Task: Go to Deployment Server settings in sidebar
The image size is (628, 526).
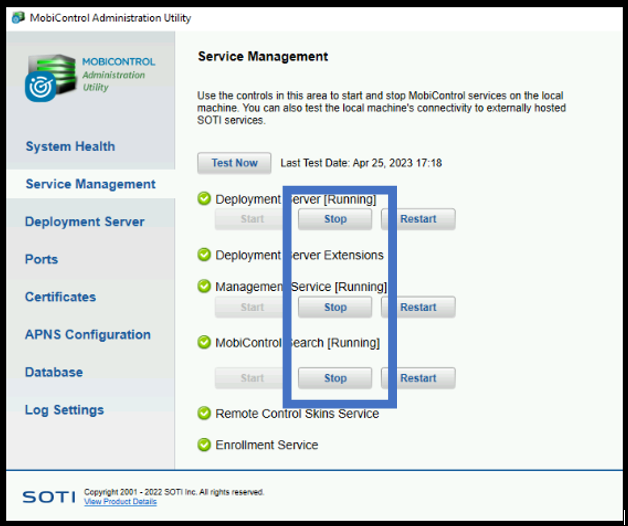Action: click(84, 222)
